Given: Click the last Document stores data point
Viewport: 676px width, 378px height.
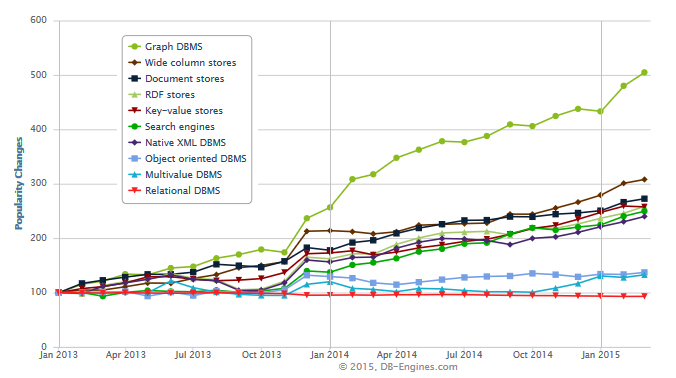Looking at the screenshot, I should (x=645, y=199).
